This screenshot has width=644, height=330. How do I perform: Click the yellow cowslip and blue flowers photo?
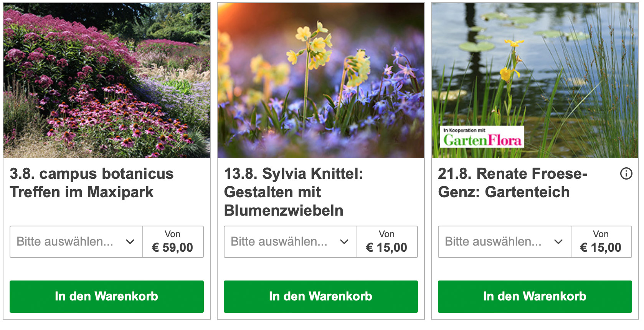tap(321, 81)
